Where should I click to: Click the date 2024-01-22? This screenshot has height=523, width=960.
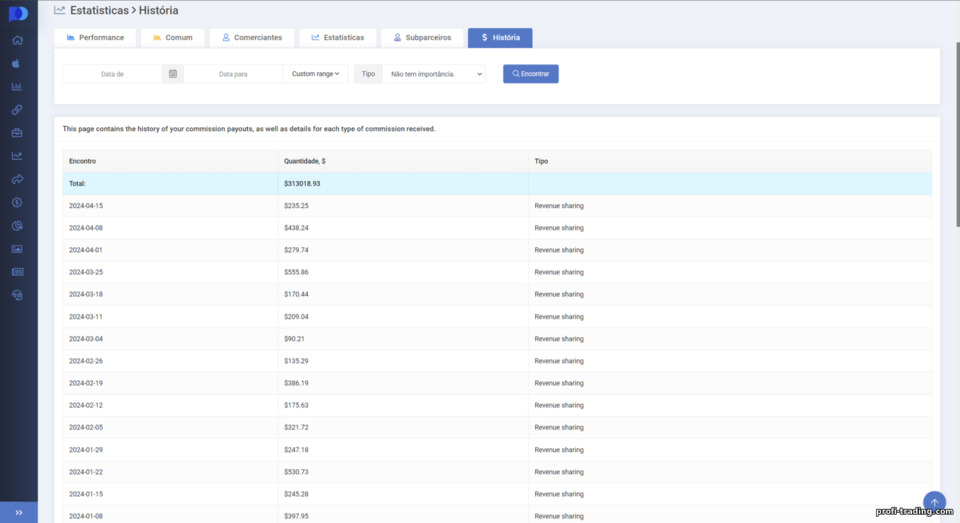coord(86,472)
